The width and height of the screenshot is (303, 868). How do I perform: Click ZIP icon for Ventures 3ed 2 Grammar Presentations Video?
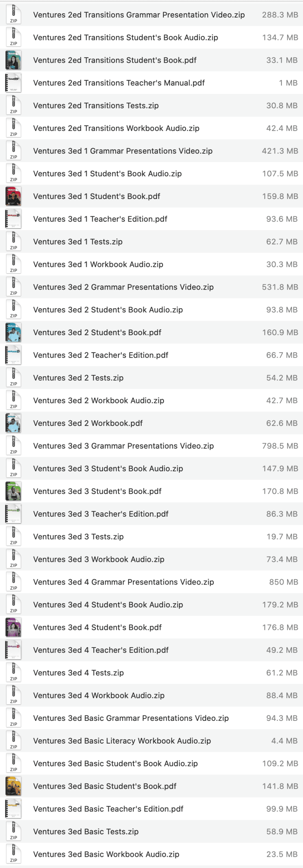pyautogui.click(x=14, y=287)
